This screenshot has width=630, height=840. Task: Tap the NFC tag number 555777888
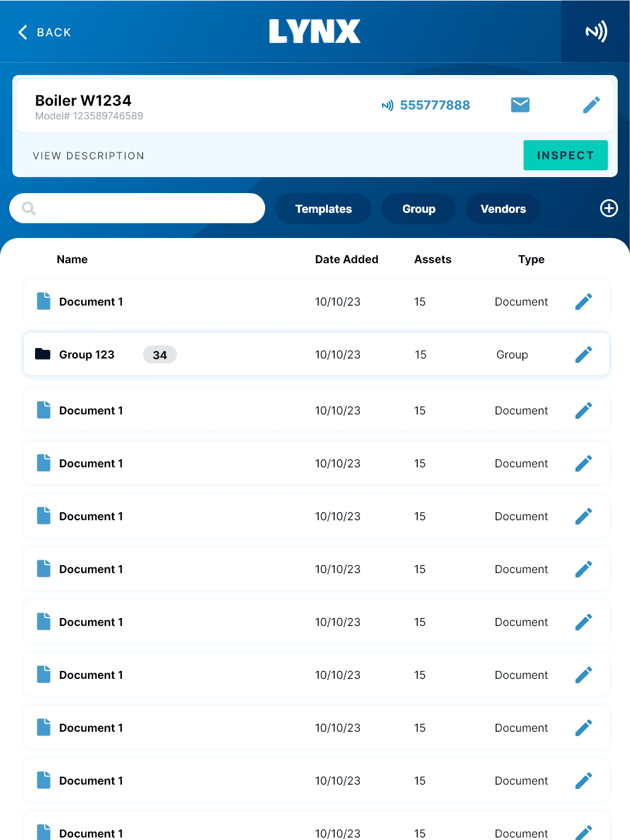(434, 105)
